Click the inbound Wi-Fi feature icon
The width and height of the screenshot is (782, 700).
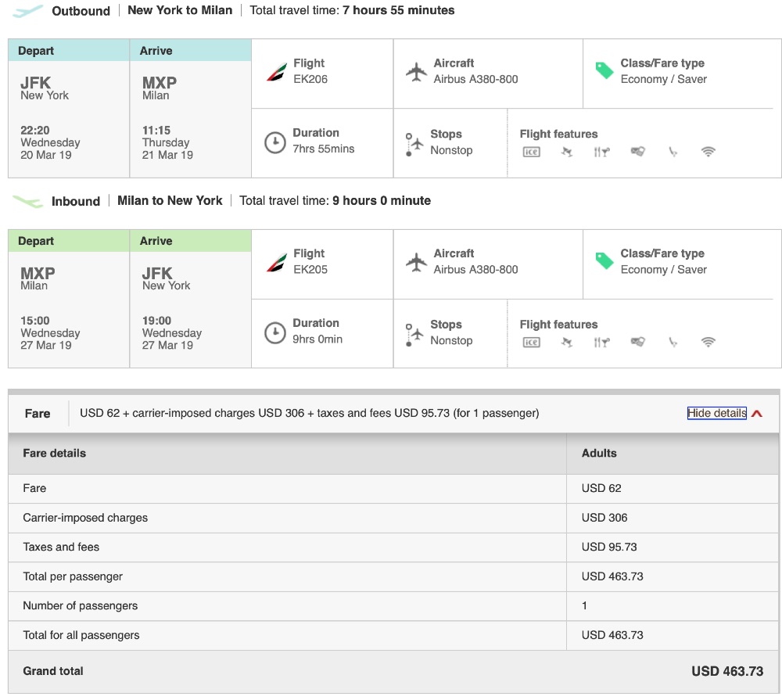tap(708, 342)
